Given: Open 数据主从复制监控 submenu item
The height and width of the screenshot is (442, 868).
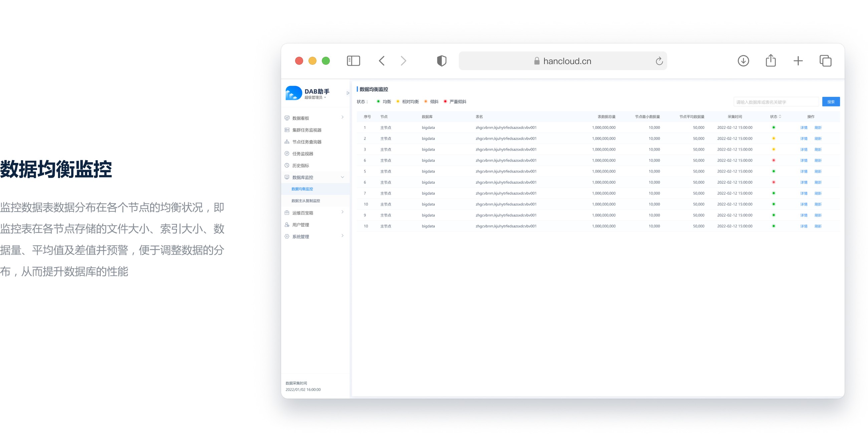Looking at the screenshot, I should click(305, 201).
